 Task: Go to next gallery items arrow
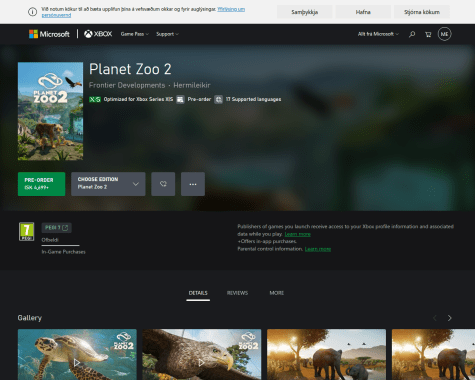pyautogui.click(x=449, y=318)
